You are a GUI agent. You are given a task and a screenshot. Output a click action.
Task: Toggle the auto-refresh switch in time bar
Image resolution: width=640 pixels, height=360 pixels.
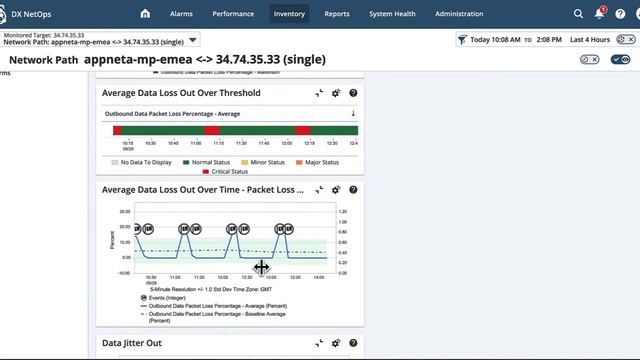coord(626,40)
